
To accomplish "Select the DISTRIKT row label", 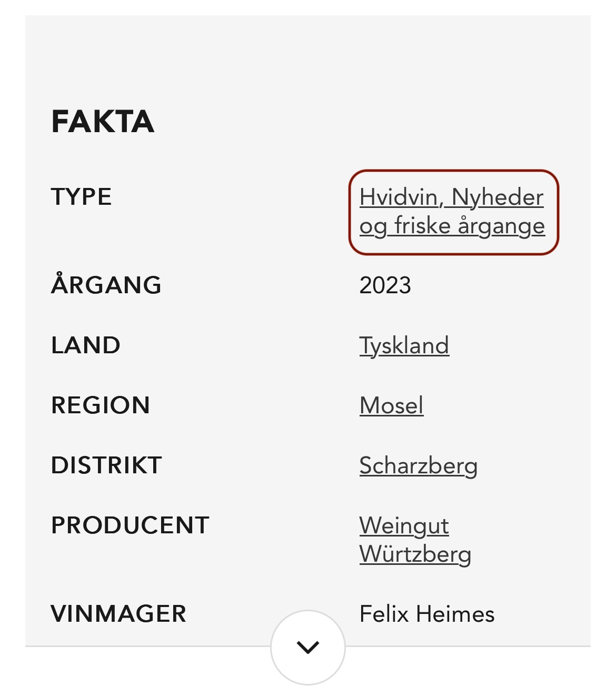I will click(106, 465).
